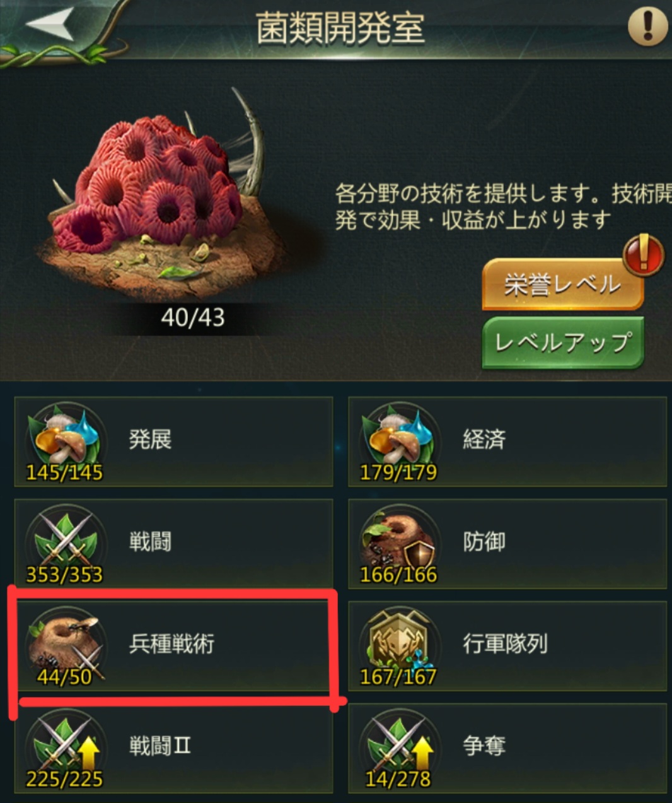Open the 経済 tech category label
672x803 pixels.
pos(484,439)
